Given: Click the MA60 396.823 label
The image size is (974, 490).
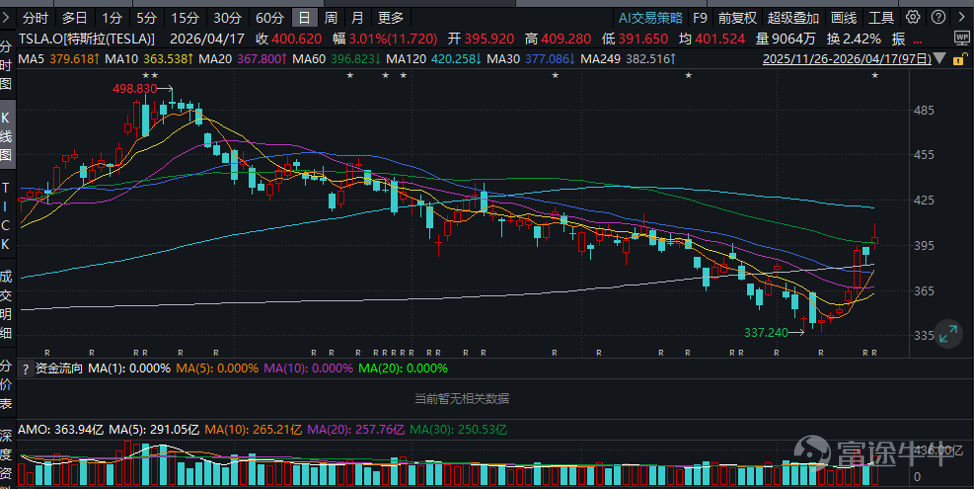Looking at the screenshot, I should 337,60.
